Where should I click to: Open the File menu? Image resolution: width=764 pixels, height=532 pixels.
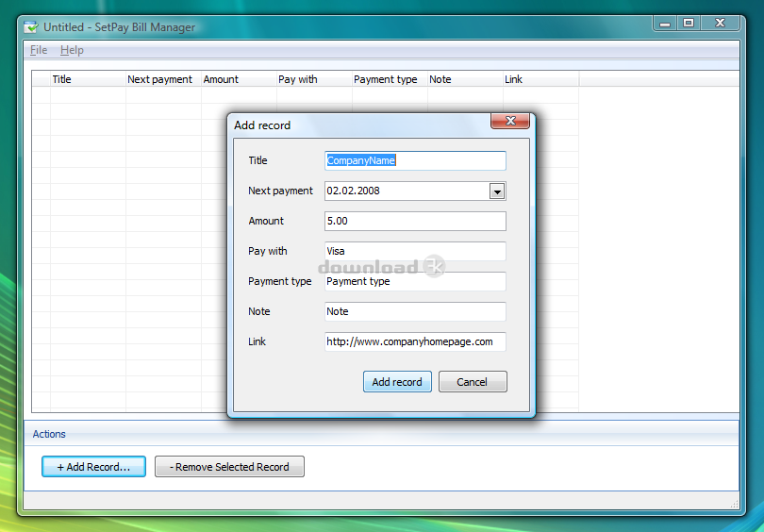(x=39, y=50)
